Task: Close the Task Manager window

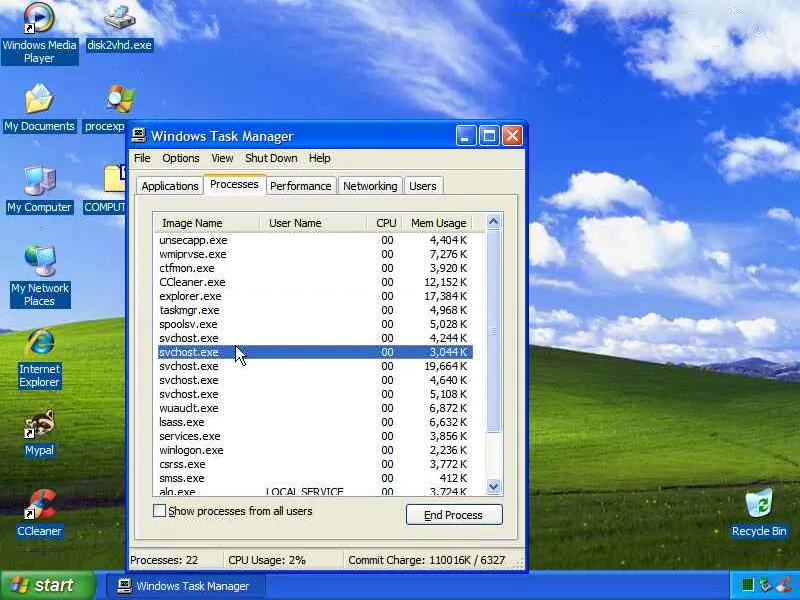Action: pos(512,136)
